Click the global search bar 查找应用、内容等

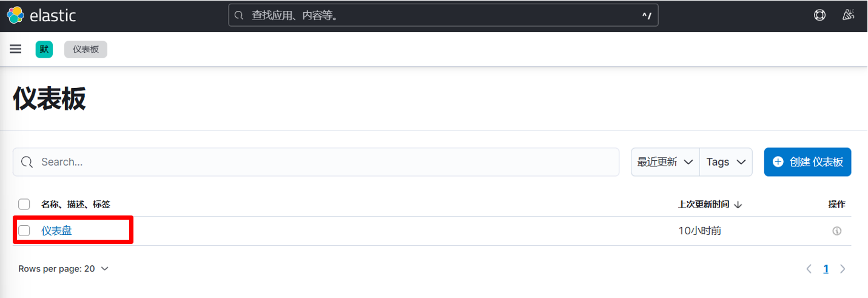(x=443, y=15)
